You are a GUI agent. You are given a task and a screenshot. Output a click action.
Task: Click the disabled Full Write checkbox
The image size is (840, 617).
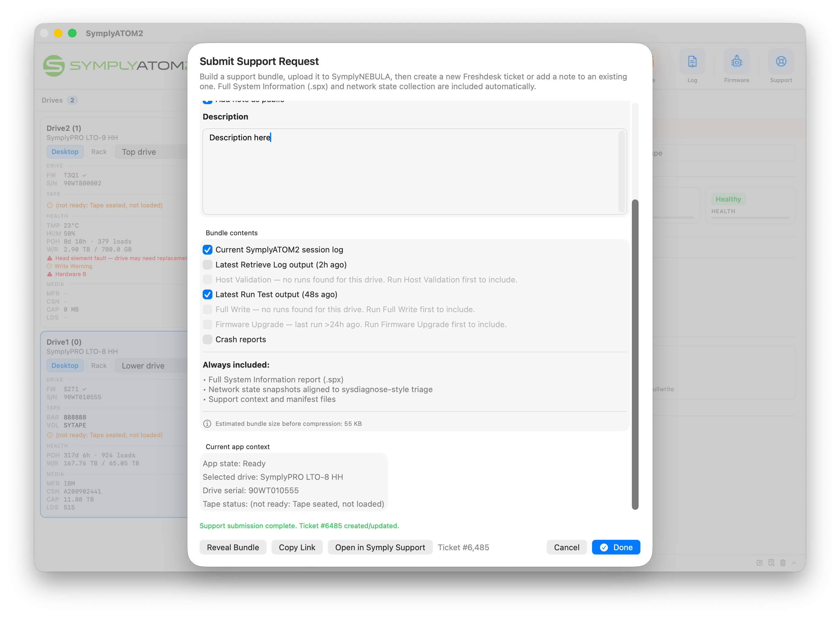[x=208, y=309]
